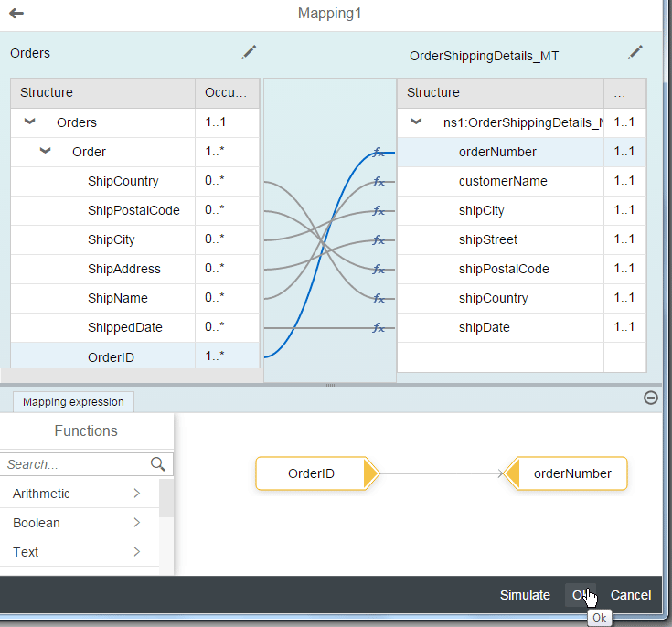The width and height of the screenshot is (672, 627).
Task: Collapse the Order child node
Action: pyautogui.click(x=46, y=152)
